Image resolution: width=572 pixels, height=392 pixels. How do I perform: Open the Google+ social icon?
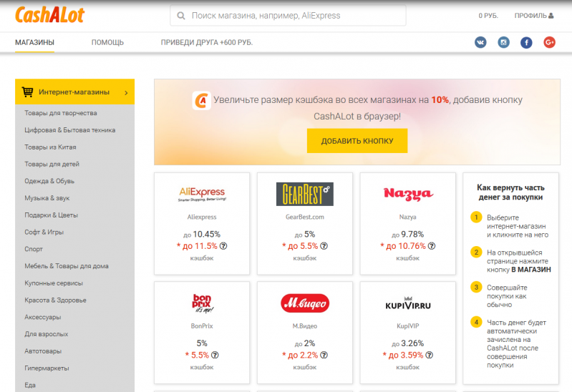549,42
